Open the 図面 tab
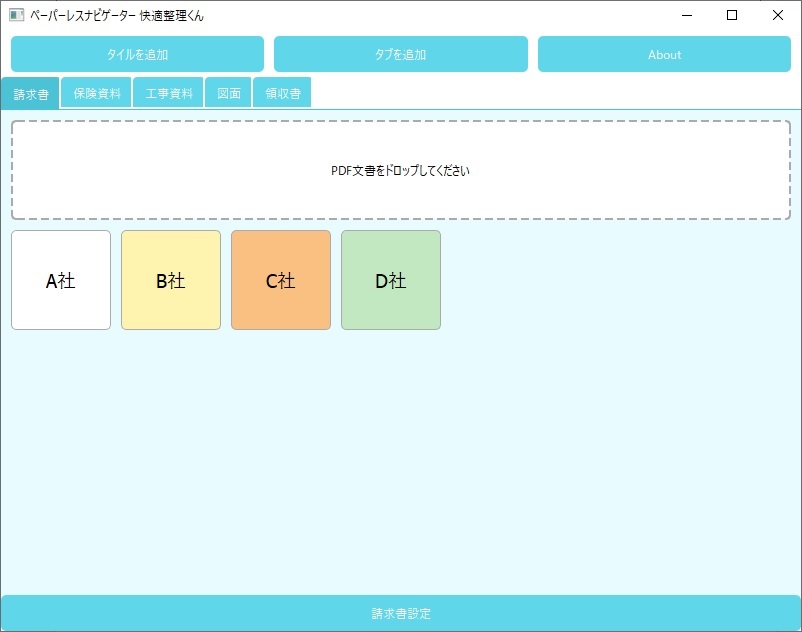Screen dimensions: 802x632 click(228, 92)
